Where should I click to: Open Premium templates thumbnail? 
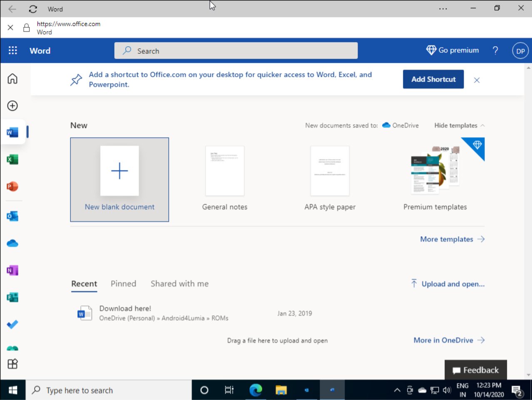435,180
